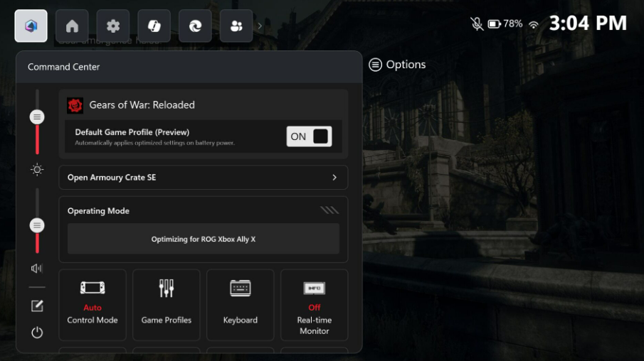Launch Copilot from the top bar
Viewport: 644px width, 361px height.
[154, 26]
